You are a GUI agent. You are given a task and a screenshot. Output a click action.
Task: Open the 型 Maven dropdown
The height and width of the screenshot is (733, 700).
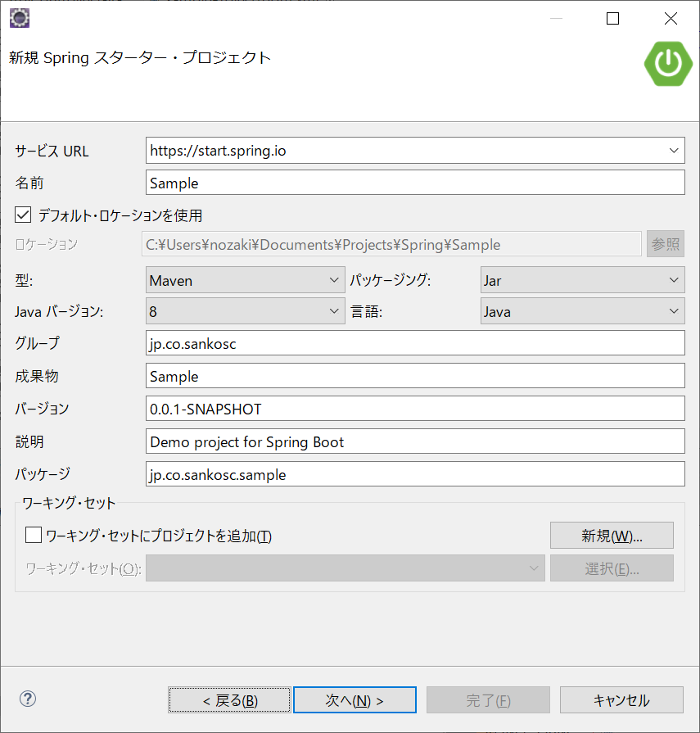pos(246,280)
